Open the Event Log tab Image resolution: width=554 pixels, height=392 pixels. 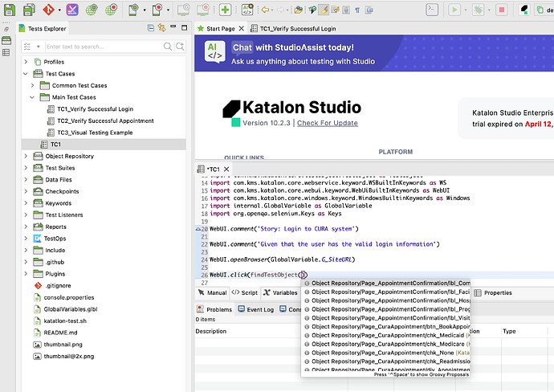tap(256, 309)
